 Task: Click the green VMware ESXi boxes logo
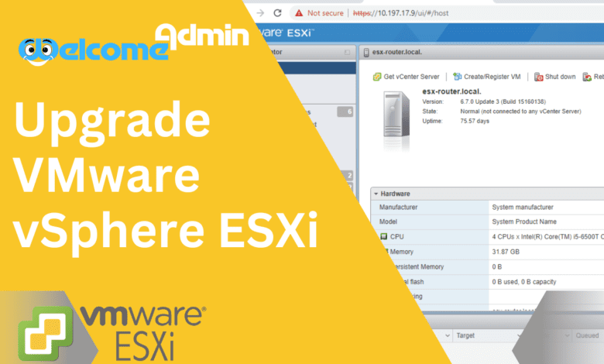click(46, 334)
